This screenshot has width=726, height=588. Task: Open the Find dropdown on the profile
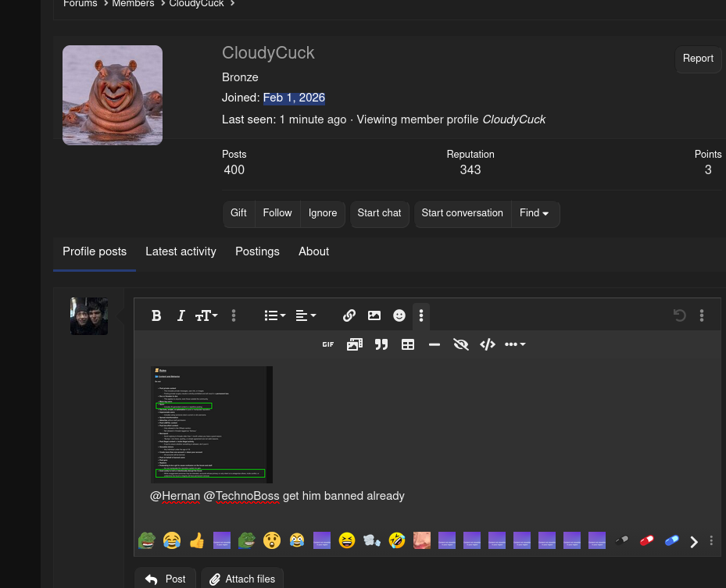coord(535,213)
